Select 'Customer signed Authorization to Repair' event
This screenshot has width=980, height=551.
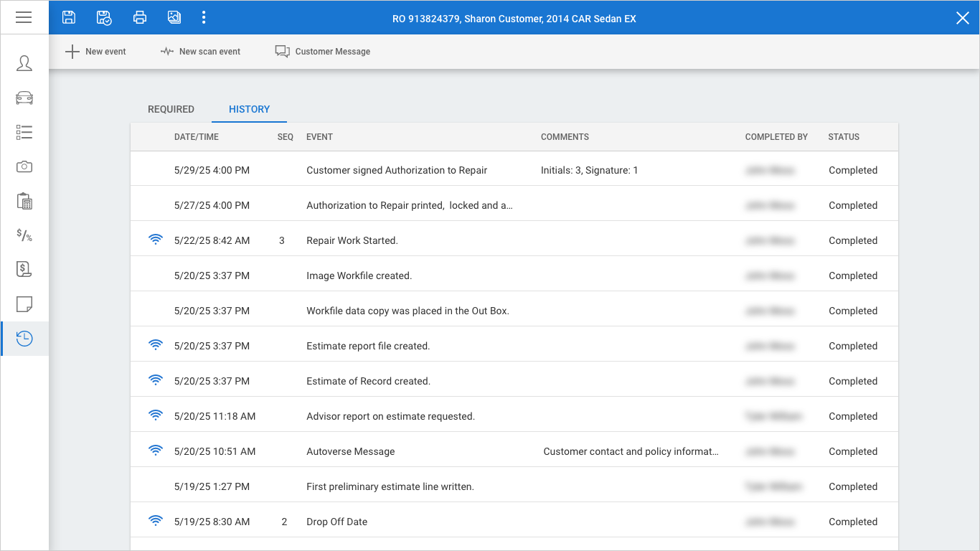397,170
